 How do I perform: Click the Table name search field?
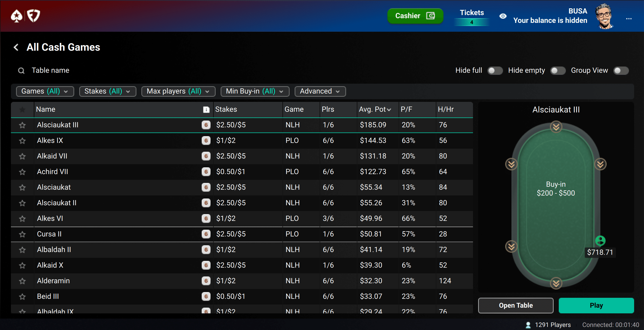[x=50, y=70]
